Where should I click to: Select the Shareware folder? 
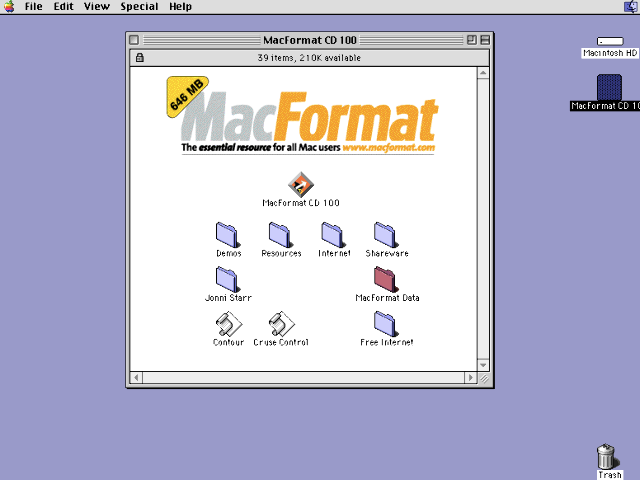(x=386, y=235)
